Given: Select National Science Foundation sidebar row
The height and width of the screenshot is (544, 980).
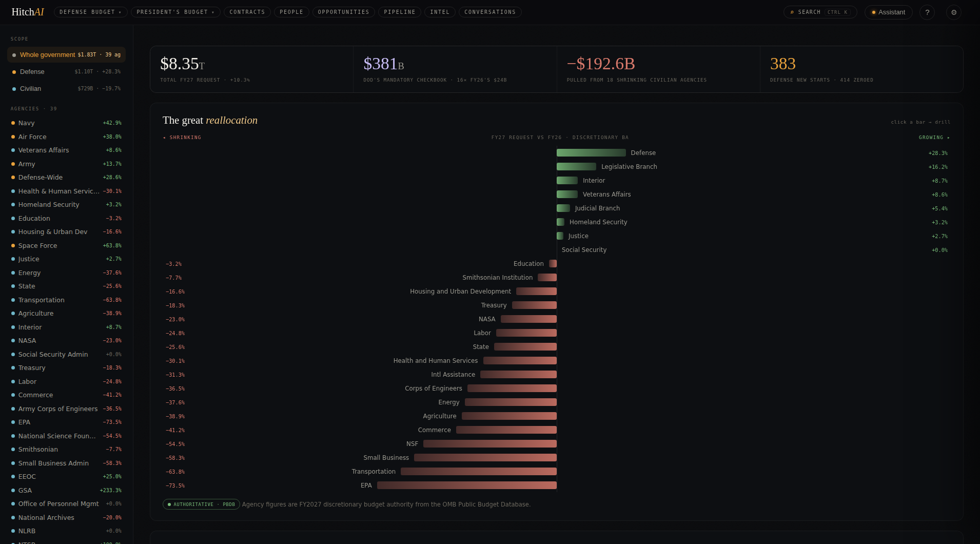Looking at the screenshot, I should click(66, 436).
